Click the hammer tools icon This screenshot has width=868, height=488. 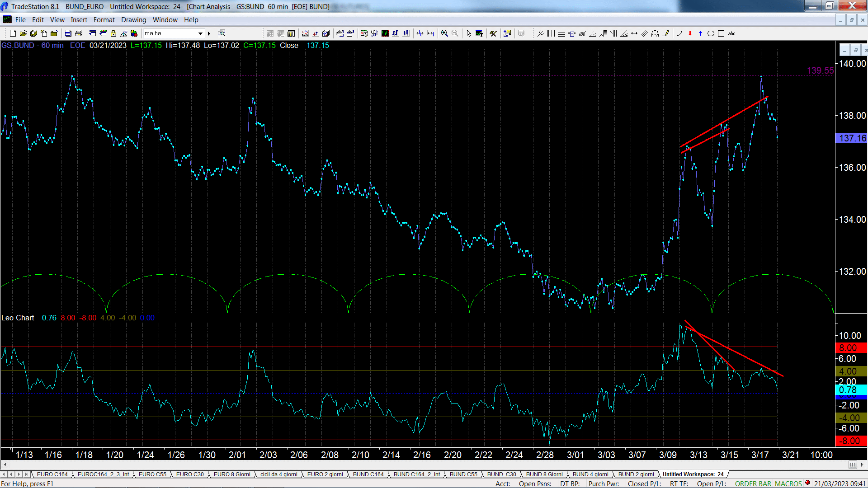coord(493,33)
